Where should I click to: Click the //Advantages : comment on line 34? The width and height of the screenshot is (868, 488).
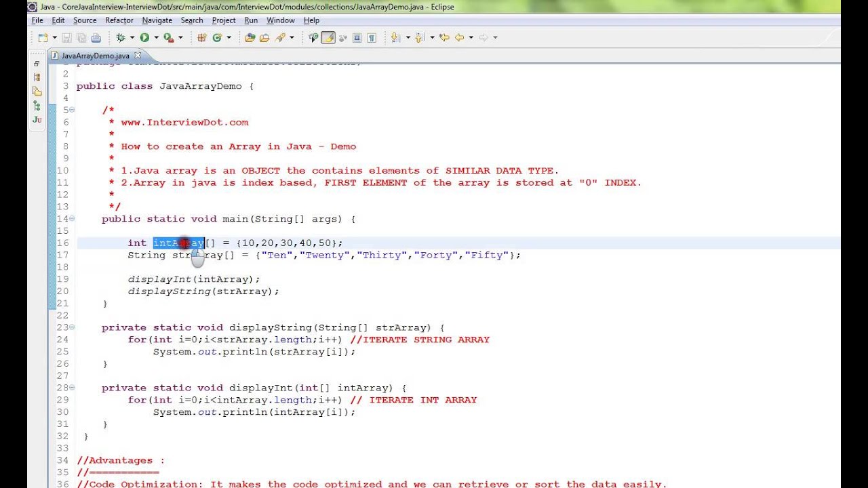point(121,460)
